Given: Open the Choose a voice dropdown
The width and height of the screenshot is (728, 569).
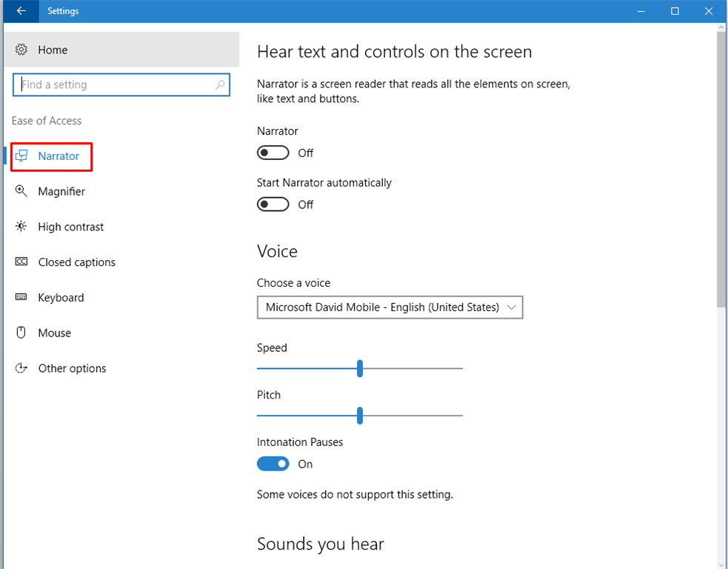Looking at the screenshot, I should (390, 307).
